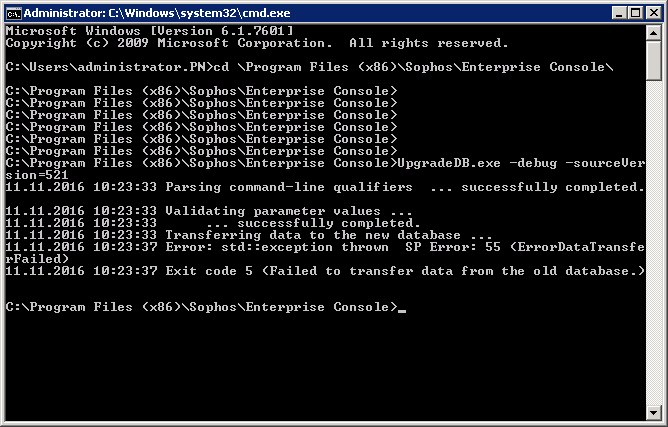Click the UpgradeDB.exe command text
668x427 pixels.
coord(449,163)
